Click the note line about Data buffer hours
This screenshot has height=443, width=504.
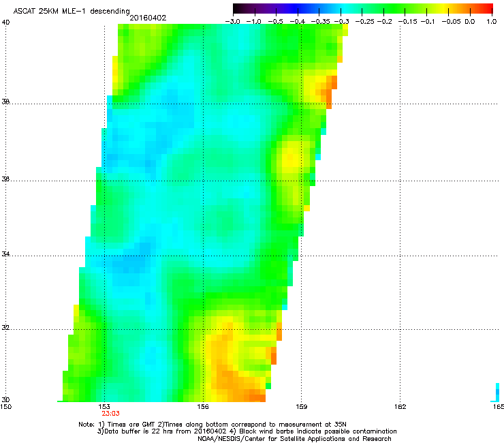tap(247, 431)
